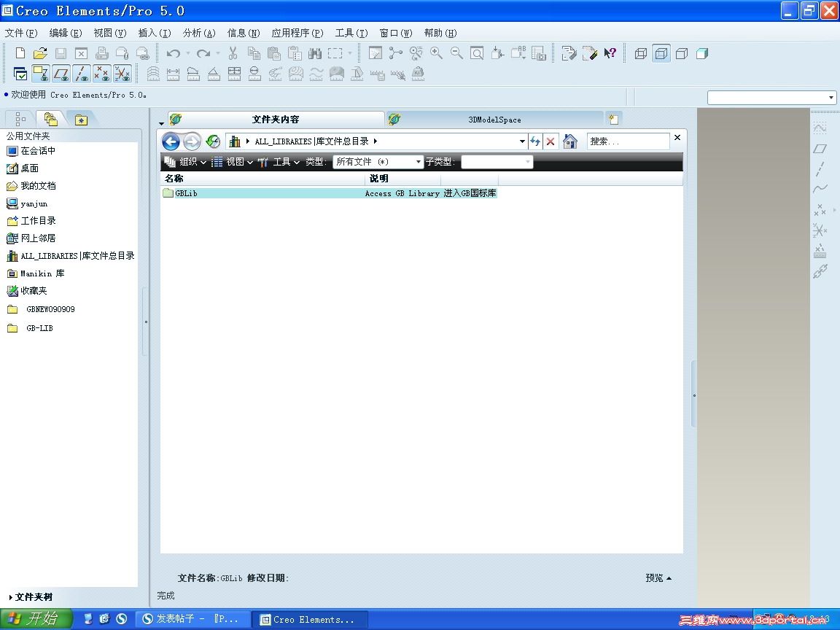Open 在会话中 in common folders
Image resolution: width=840 pixels, height=630 pixels.
[x=31, y=151]
